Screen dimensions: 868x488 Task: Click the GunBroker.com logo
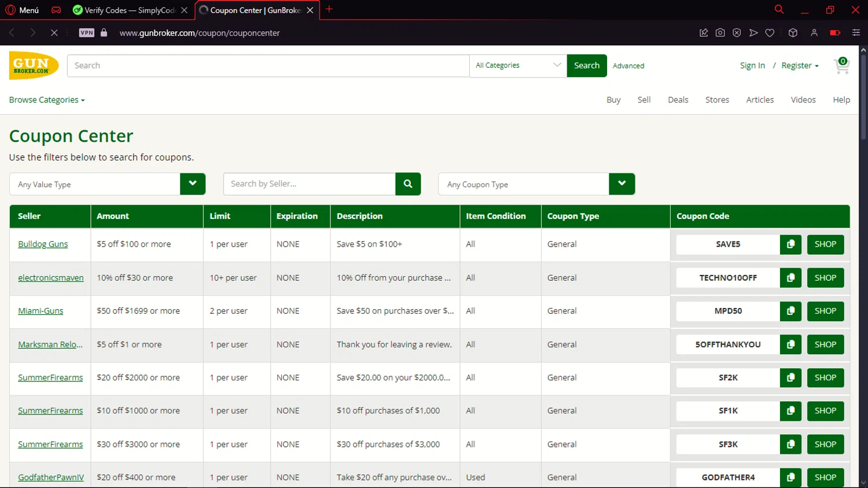click(34, 65)
